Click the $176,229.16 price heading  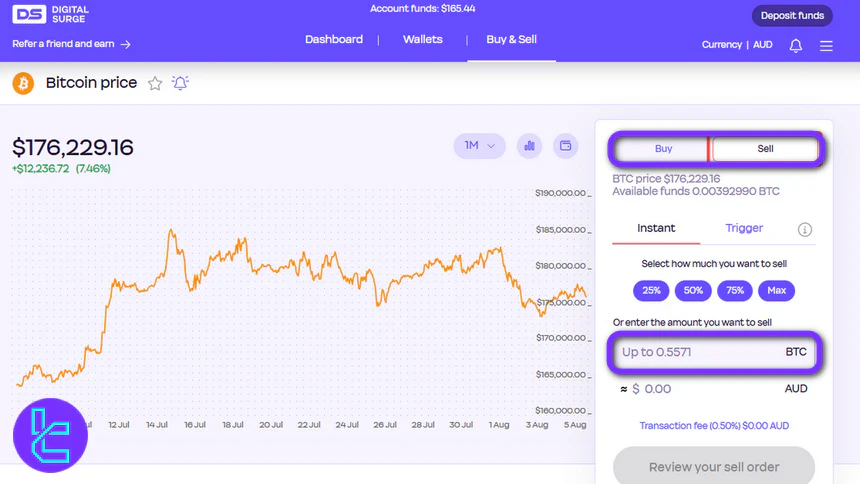point(73,148)
